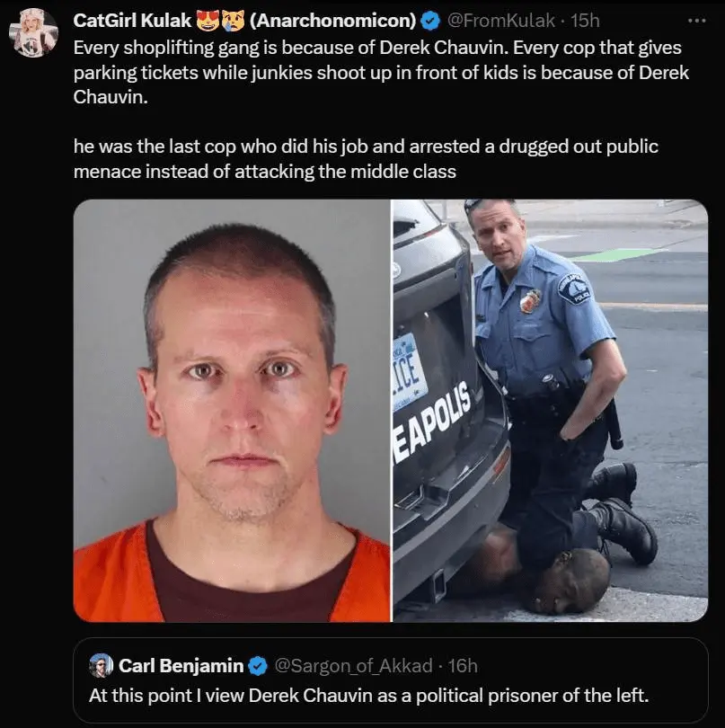Click the verified badge next to Carl Benjamin
Screen dimensions: 725x728
258,666
